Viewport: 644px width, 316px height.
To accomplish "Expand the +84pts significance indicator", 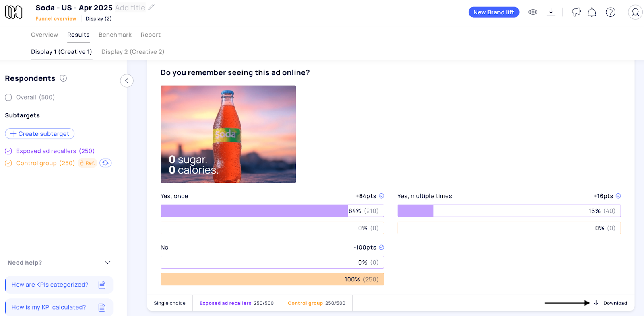I will [x=382, y=196].
